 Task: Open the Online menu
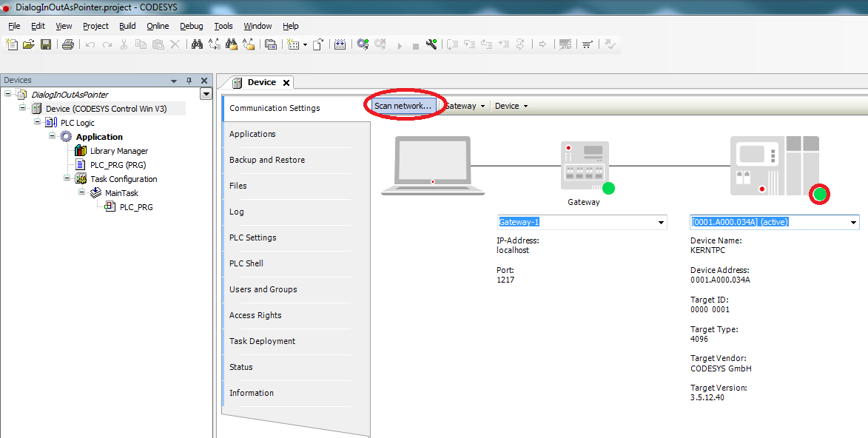click(158, 26)
